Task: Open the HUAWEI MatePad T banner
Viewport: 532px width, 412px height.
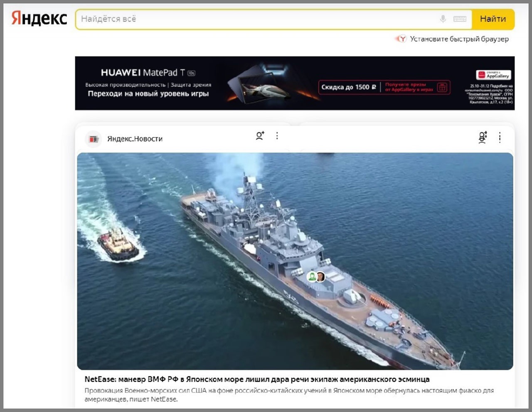Action: click(x=295, y=83)
